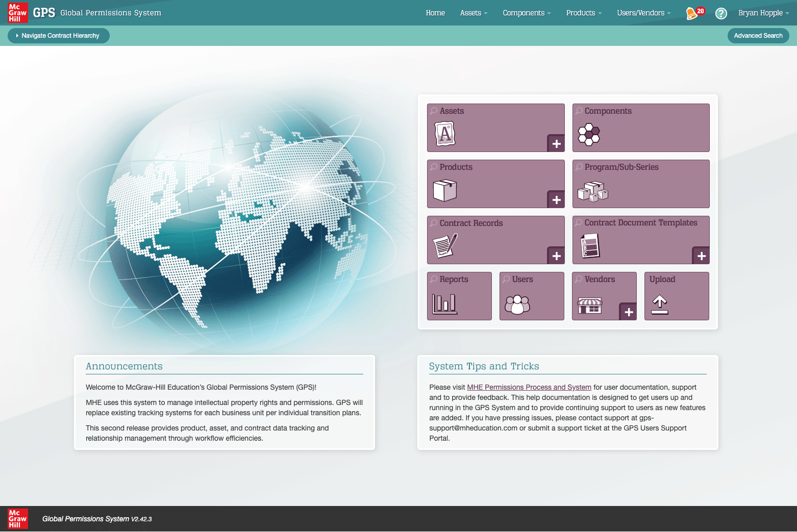Screen dimensions: 797x532
Task: Open Bryan Hopple user menu
Action: point(763,13)
